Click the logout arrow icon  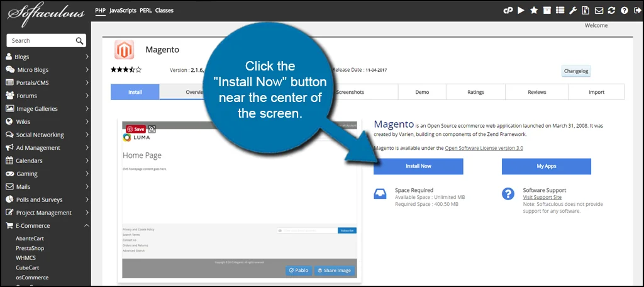pos(637,11)
